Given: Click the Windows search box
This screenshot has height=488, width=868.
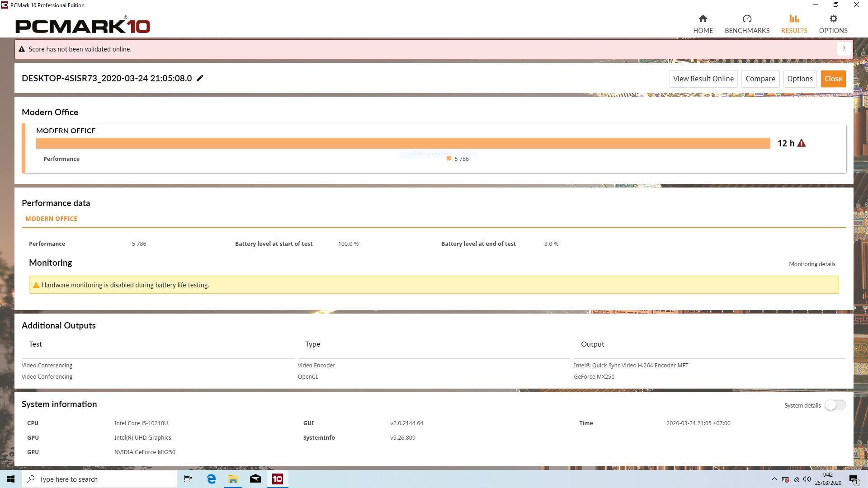Looking at the screenshot, I should coord(99,479).
